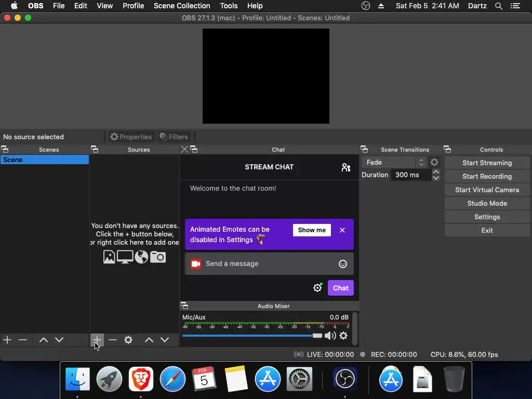532x399 pixels.
Task: Close the Chat dock with X
Action: click(x=184, y=149)
